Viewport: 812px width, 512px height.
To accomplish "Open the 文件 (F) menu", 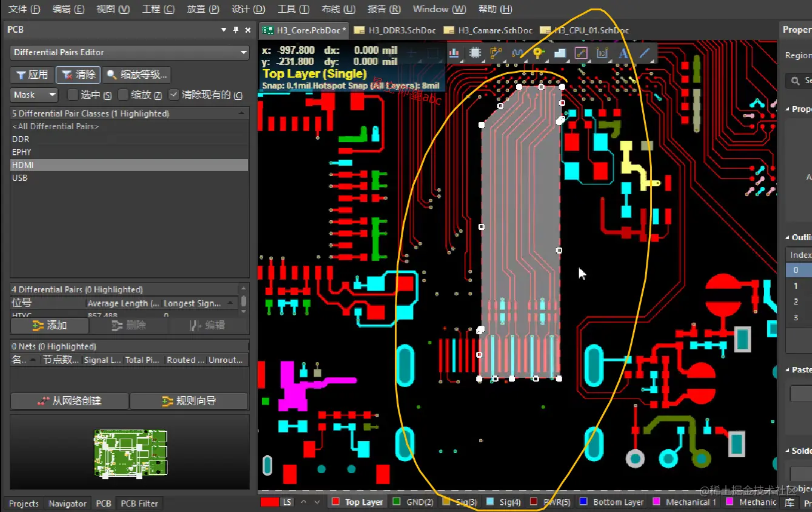I will point(24,9).
